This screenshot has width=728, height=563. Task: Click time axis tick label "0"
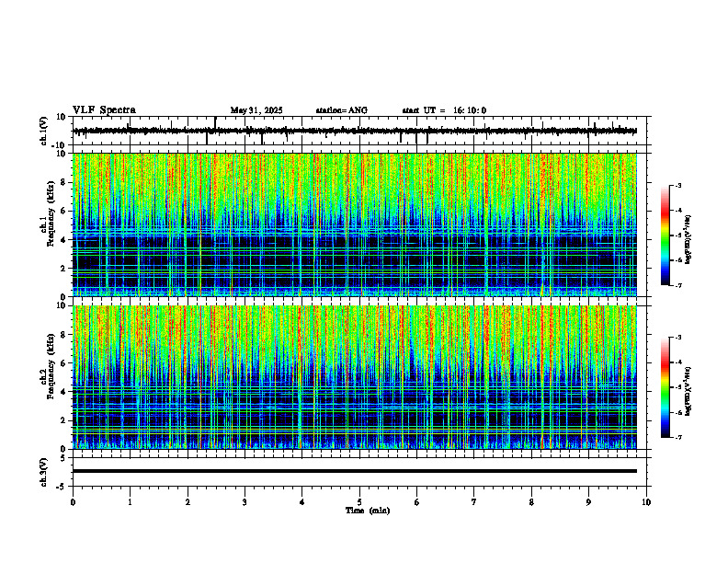(x=73, y=502)
